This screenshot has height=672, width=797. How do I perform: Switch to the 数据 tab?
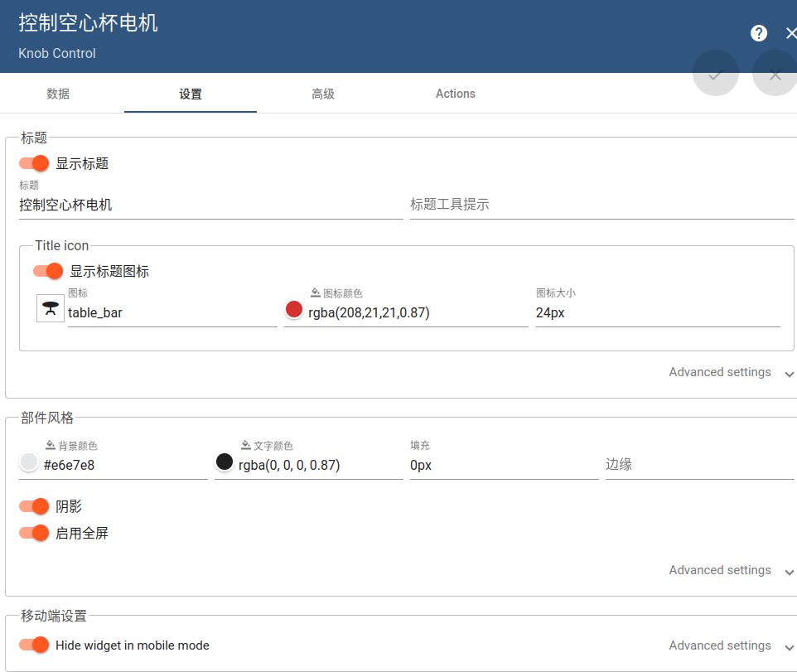click(x=58, y=94)
